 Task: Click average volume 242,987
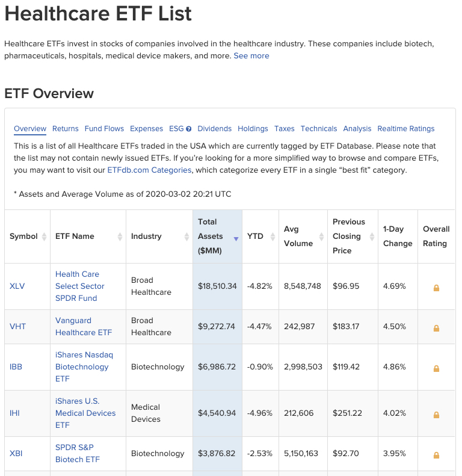[x=300, y=326]
